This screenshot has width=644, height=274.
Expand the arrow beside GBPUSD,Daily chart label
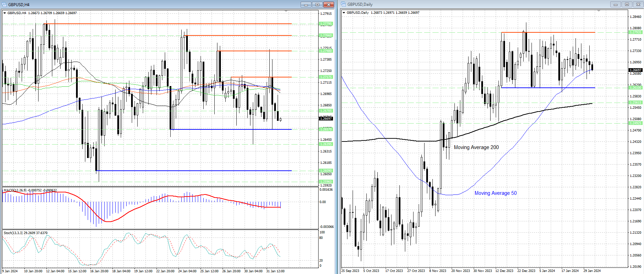click(344, 13)
